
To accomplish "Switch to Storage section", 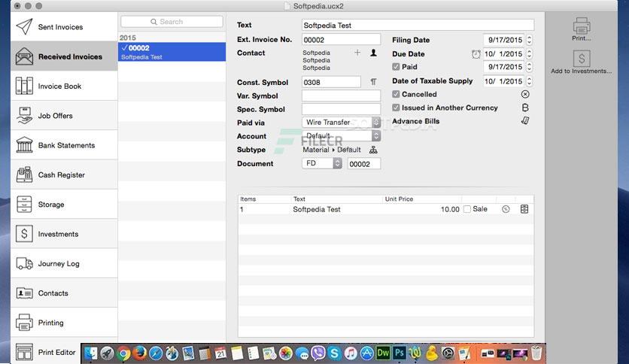I will pos(64,205).
